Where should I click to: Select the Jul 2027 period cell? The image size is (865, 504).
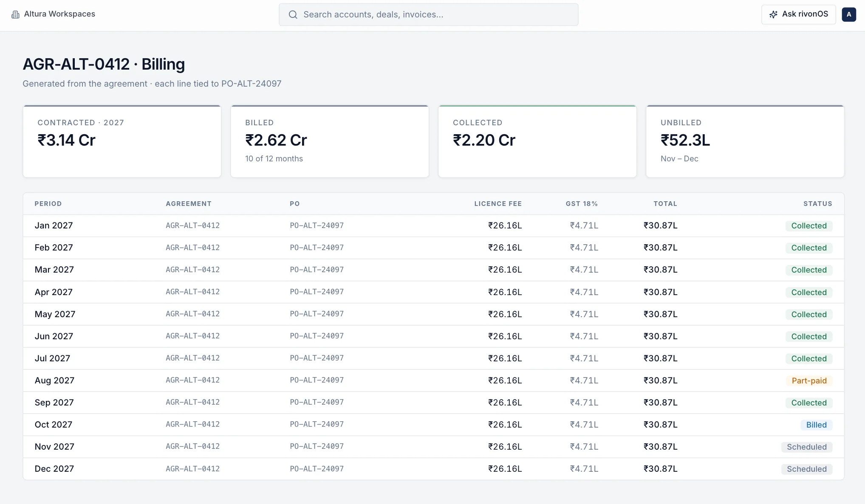coord(53,358)
